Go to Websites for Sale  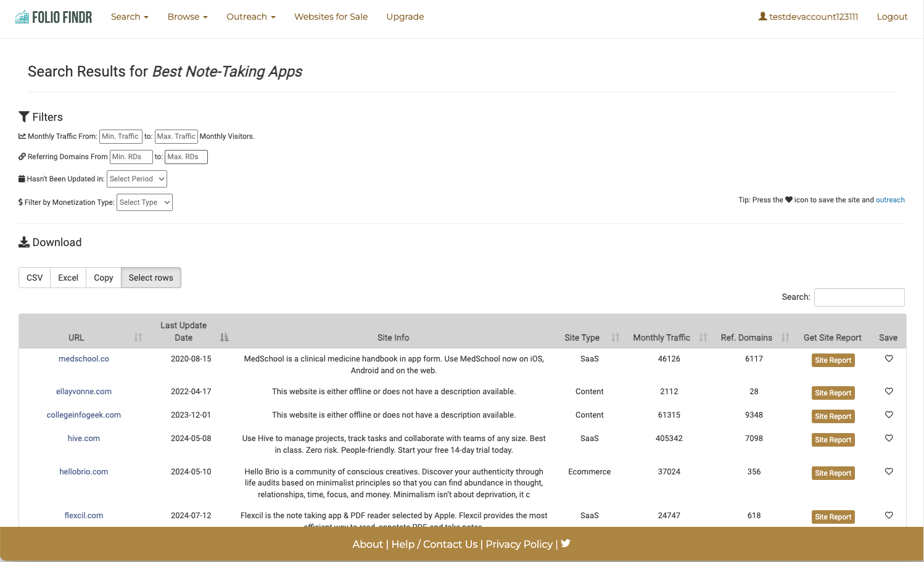point(331,17)
